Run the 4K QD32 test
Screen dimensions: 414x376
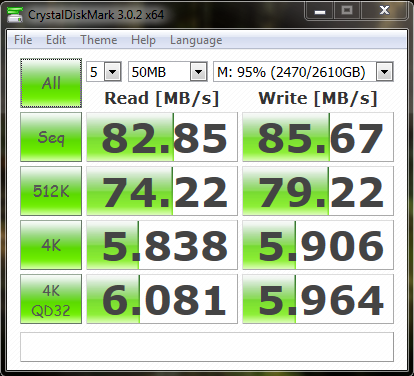point(51,299)
